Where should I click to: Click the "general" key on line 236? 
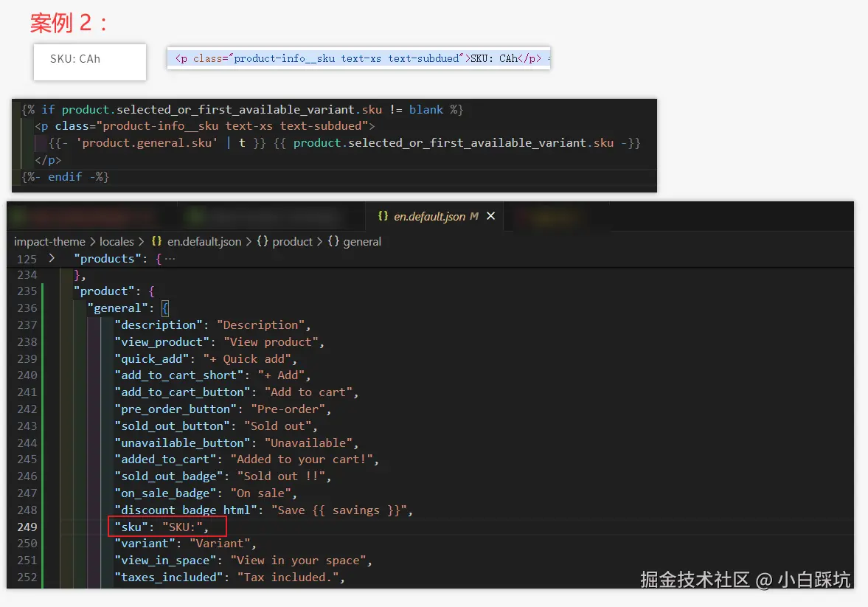pyautogui.click(x=117, y=308)
